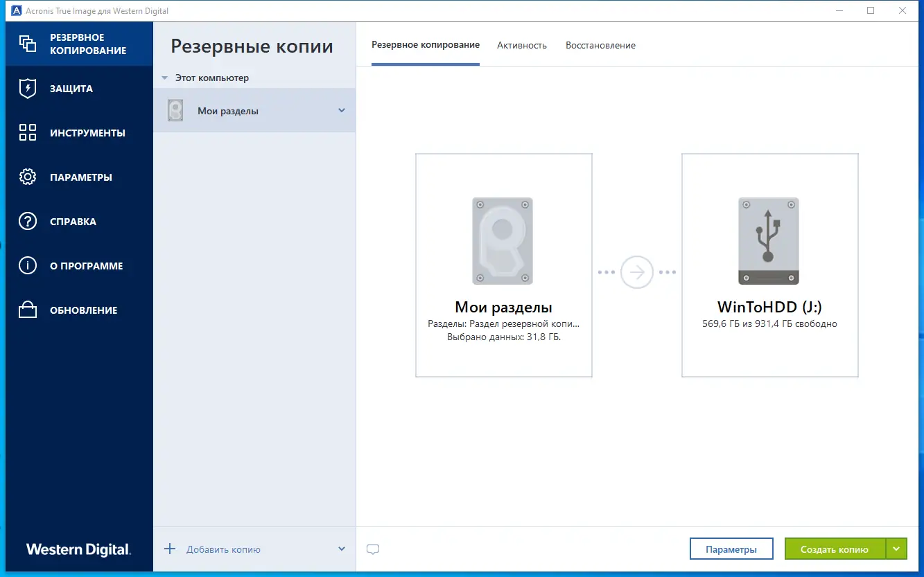The height and width of the screenshot is (577, 924).
Task: Open Параметры via the gear icon
Action: (27, 177)
